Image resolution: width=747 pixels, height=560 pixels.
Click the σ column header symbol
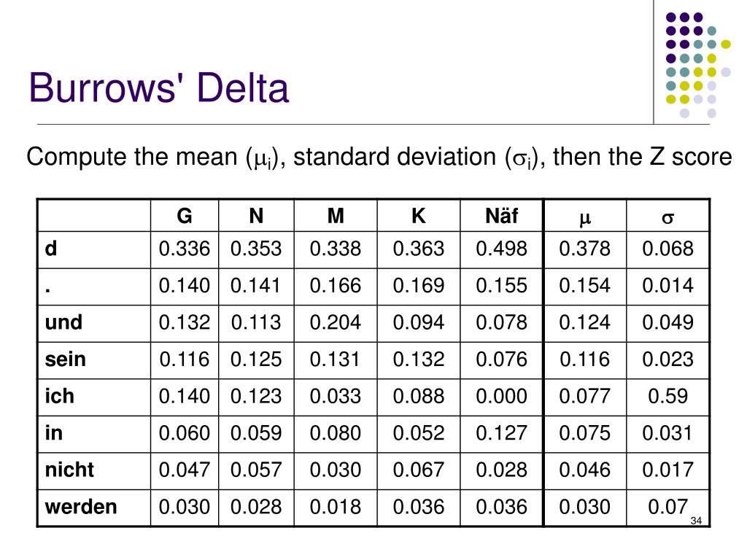point(668,218)
